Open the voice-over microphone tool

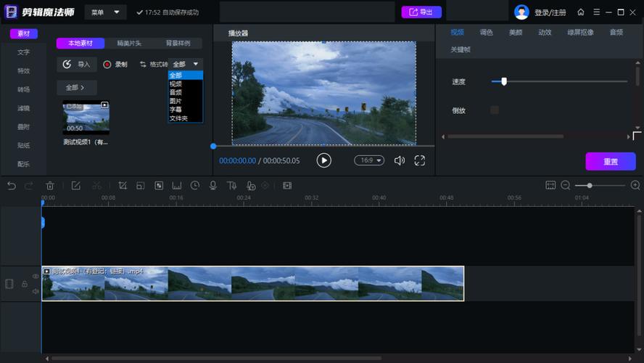tap(212, 186)
